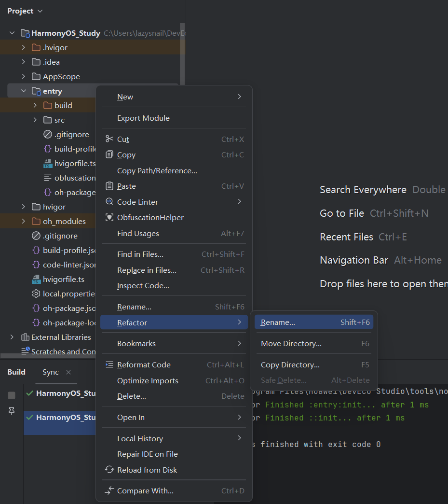448x504 pixels.
Task: Click the External Libraries icon
Action: (25, 337)
